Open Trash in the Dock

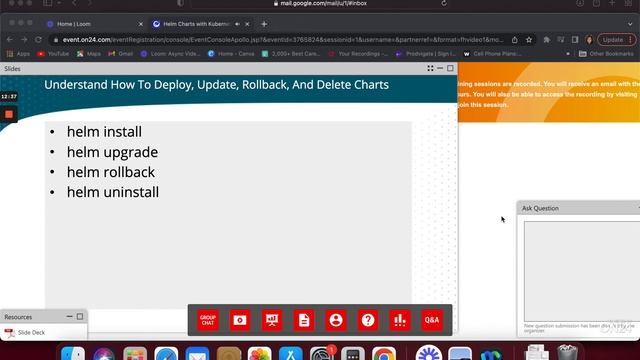[567, 353]
